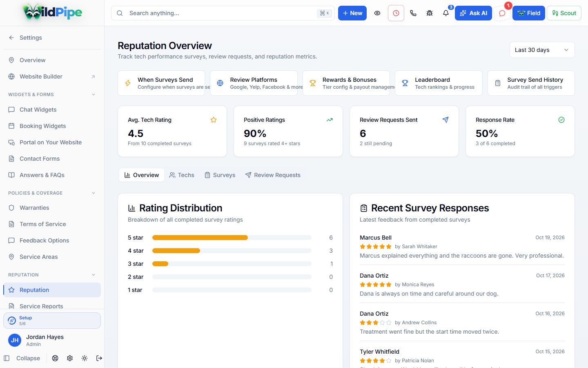Image resolution: width=588 pixels, height=368 pixels.
Task: Switch to the Overview tab
Action: click(142, 175)
